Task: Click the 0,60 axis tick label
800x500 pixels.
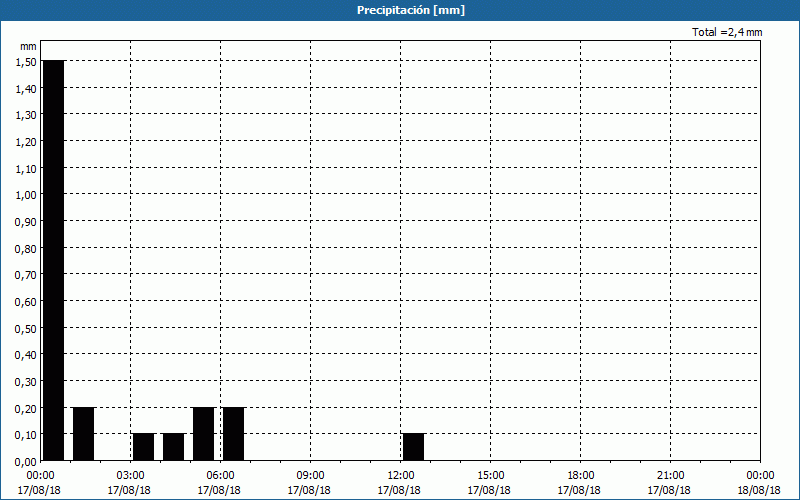Action: (x=26, y=302)
